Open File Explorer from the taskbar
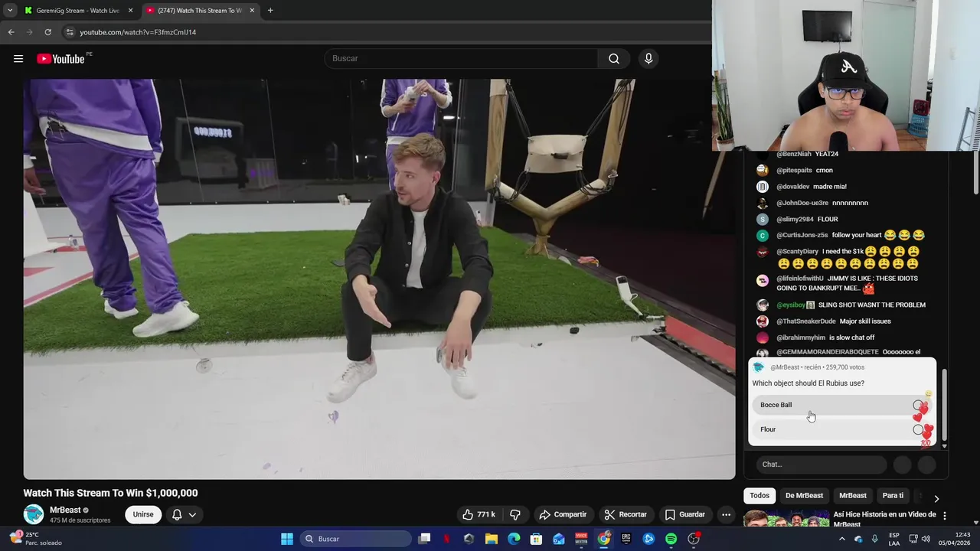 [x=492, y=539]
